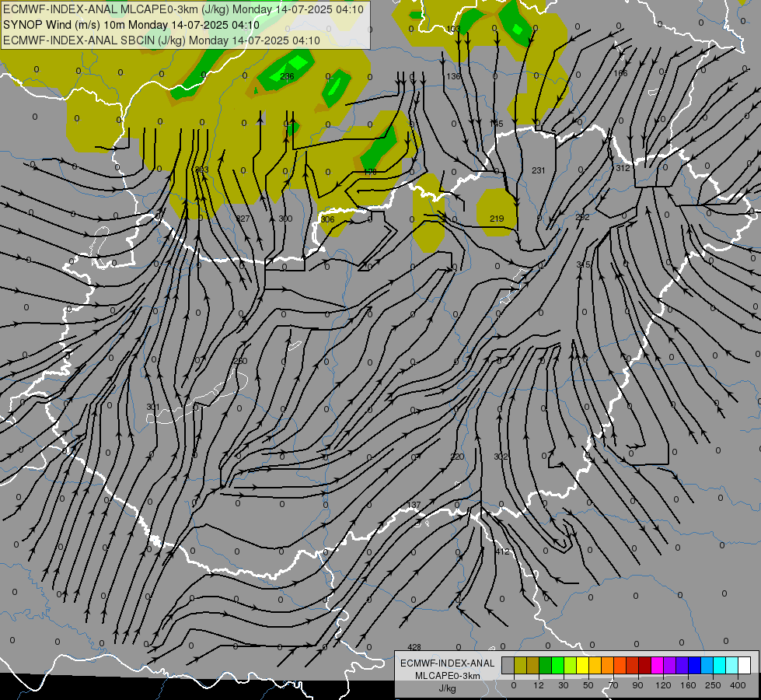
Task: Click the bright cyan legend swatch
Action: 719,665
